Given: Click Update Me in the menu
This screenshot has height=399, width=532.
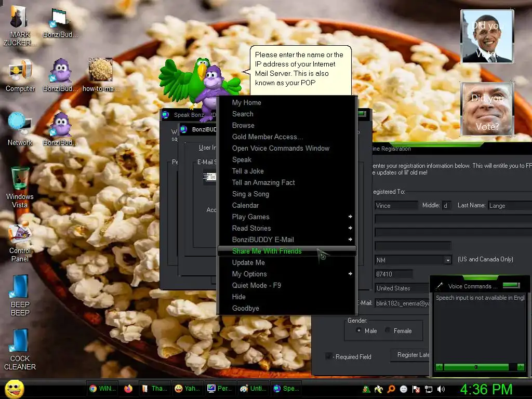Looking at the screenshot, I should pyautogui.click(x=287, y=262).
